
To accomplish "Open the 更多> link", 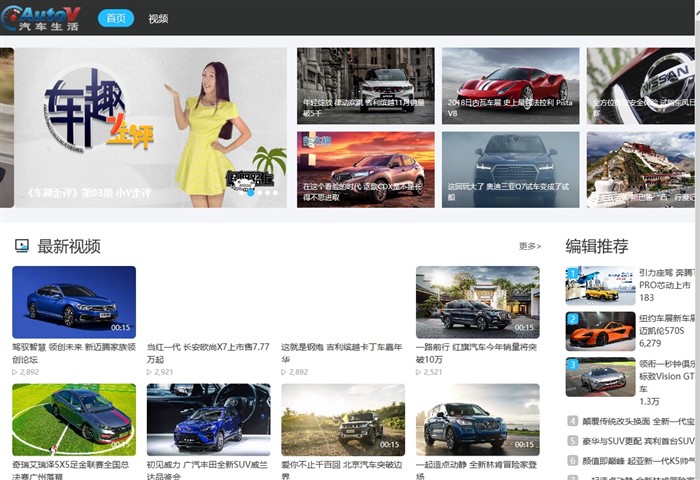I will click(x=530, y=246).
